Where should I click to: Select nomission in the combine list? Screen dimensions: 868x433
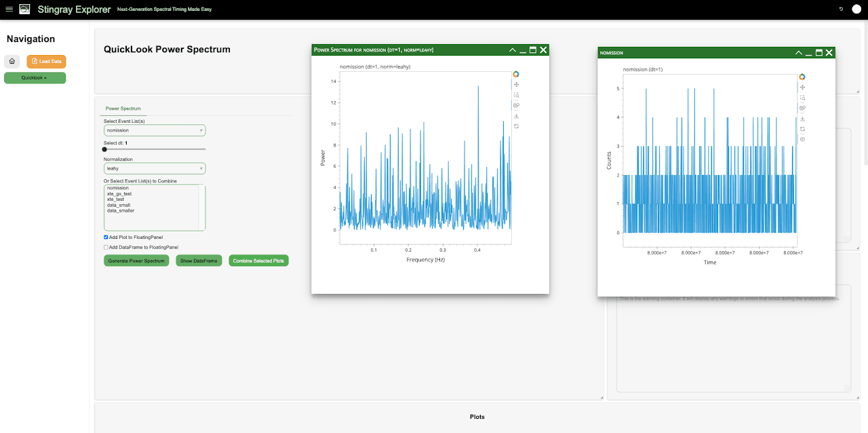118,188
